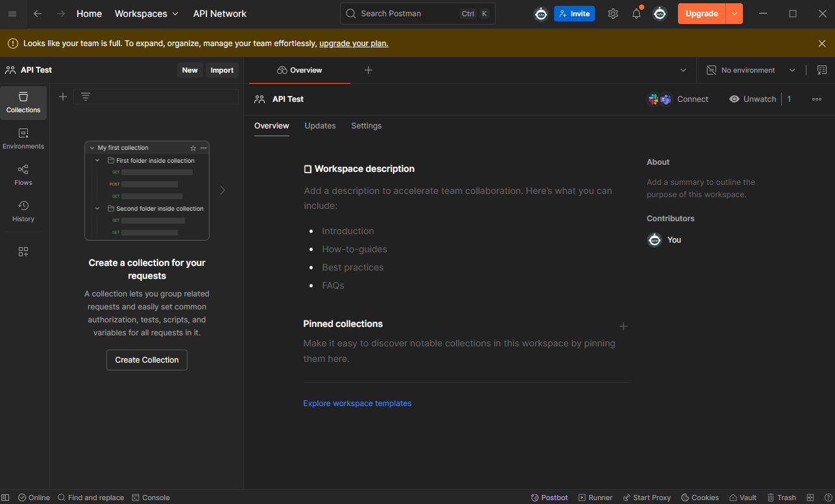Select the Overview sub-tab under API Test

tap(272, 126)
